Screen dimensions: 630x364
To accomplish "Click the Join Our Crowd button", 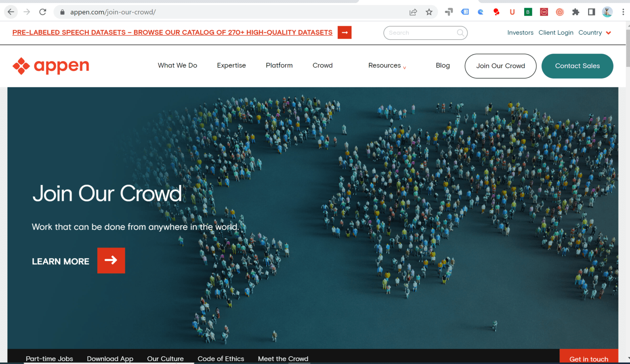I will click(500, 66).
